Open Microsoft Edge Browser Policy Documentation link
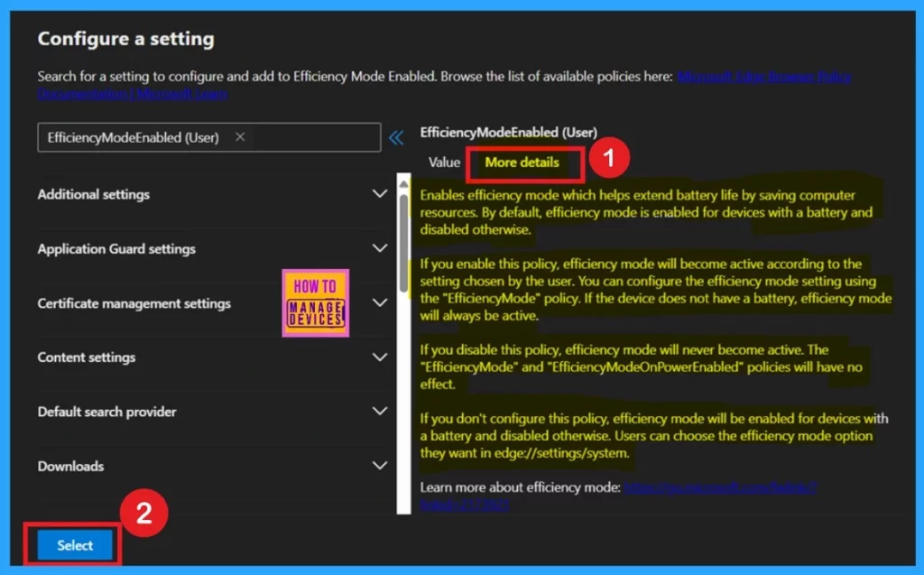The image size is (924, 575). (x=764, y=77)
